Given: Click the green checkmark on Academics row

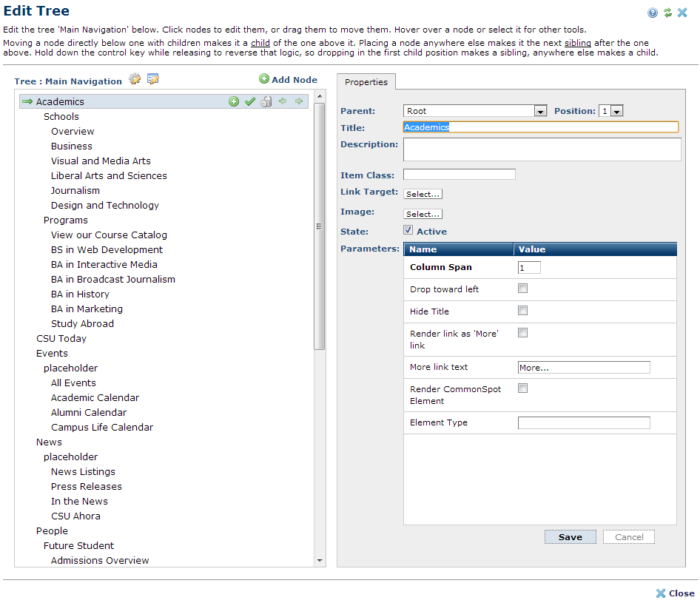Looking at the screenshot, I should point(250,101).
